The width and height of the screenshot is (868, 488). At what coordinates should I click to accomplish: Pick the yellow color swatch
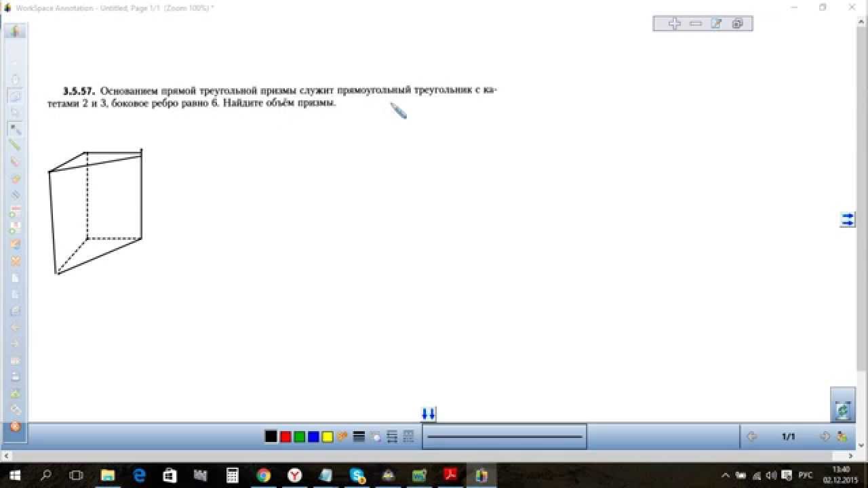click(x=328, y=436)
